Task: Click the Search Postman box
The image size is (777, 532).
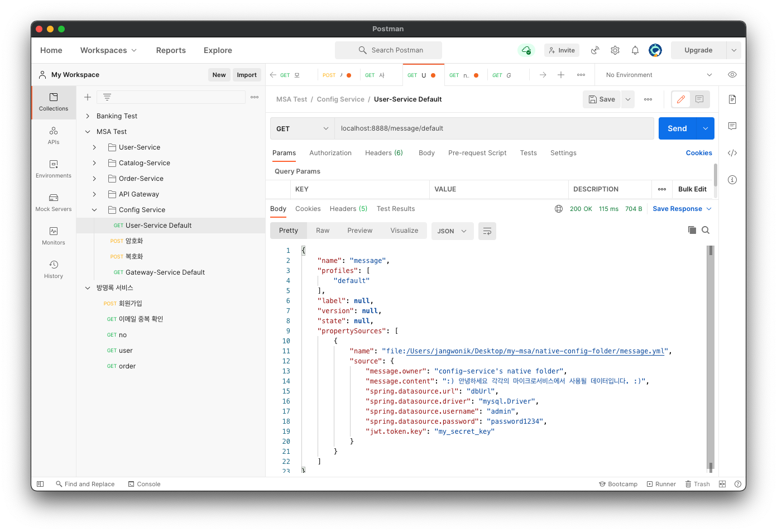Action: [x=388, y=50]
